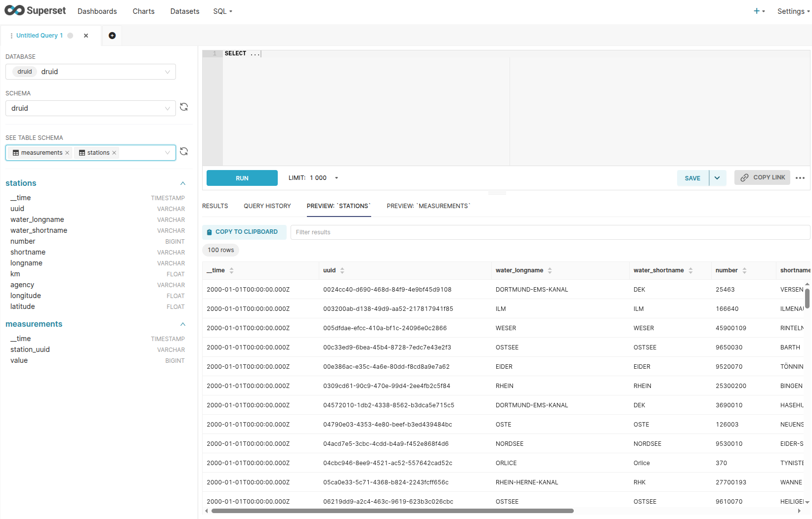Refresh the schema list
The width and height of the screenshot is (812, 519).
click(x=184, y=107)
